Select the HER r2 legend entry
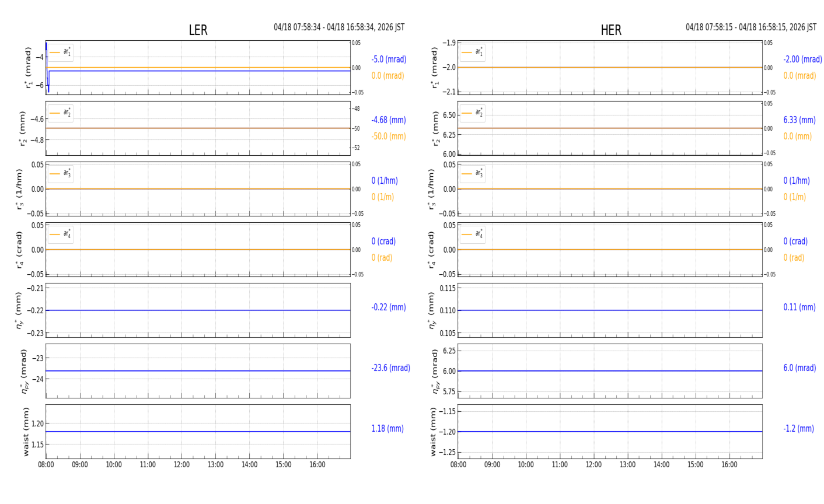The height and width of the screenshot is (504, 824). tap(472, 113)
